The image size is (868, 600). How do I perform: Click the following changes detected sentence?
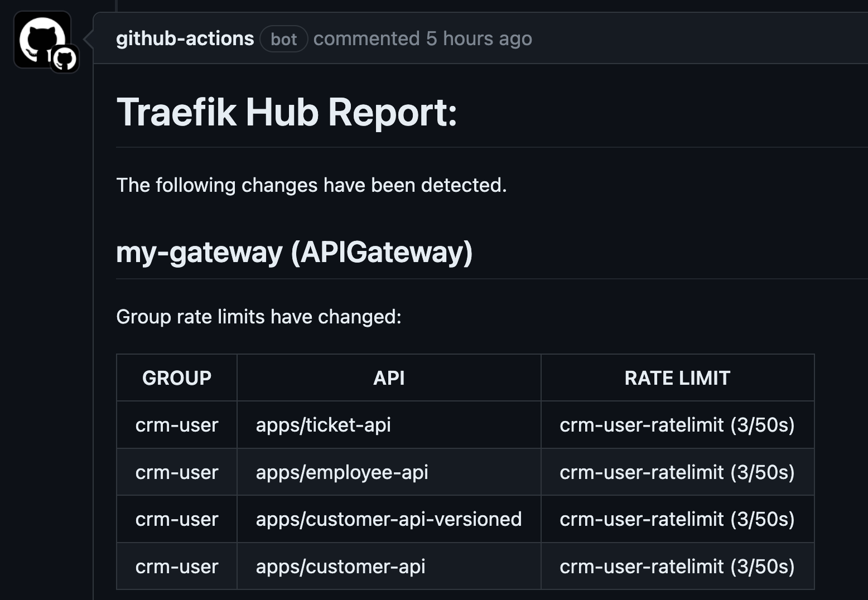tap(312, 185)
